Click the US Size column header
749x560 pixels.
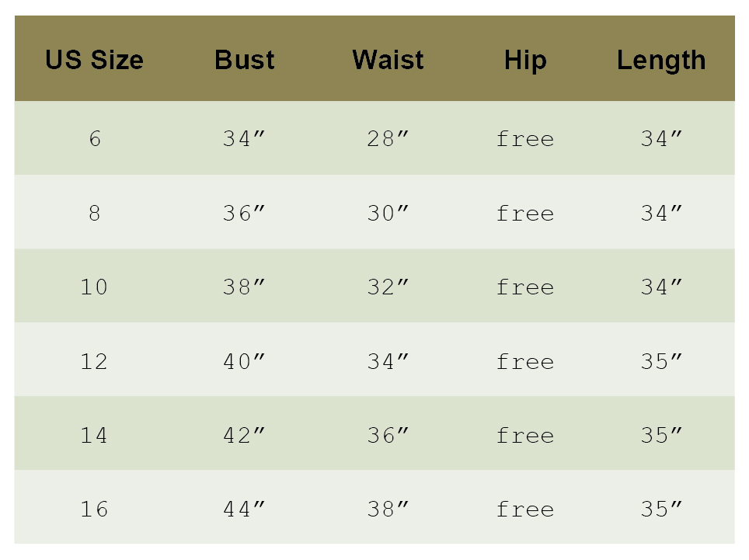(x=94, y=60)
